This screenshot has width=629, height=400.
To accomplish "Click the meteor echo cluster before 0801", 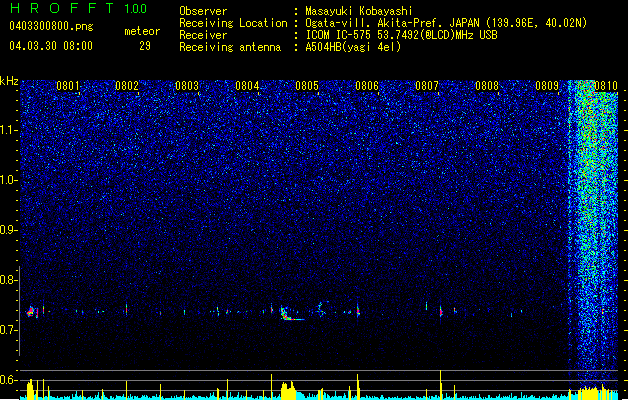I will [33, 311].
